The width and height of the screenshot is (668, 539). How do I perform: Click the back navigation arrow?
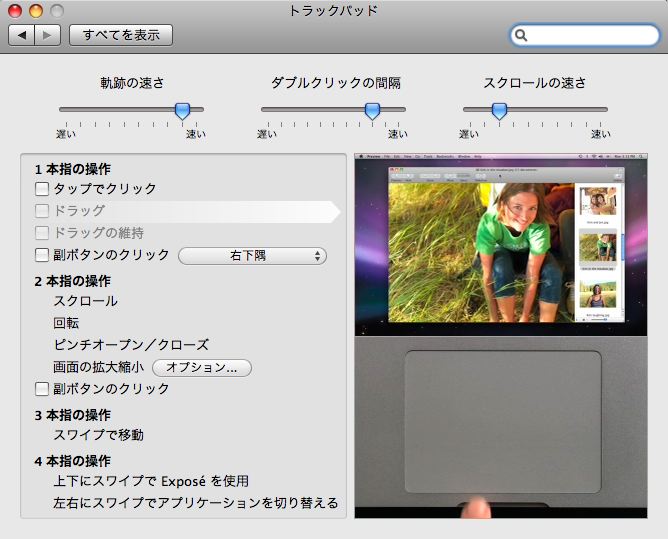point(21,35)
